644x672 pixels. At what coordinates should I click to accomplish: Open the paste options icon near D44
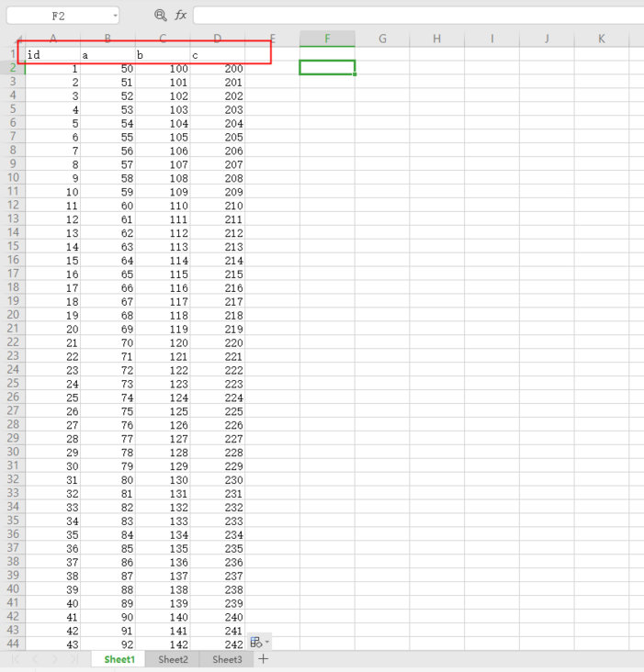pyautogui.click(x=255, y=642)
